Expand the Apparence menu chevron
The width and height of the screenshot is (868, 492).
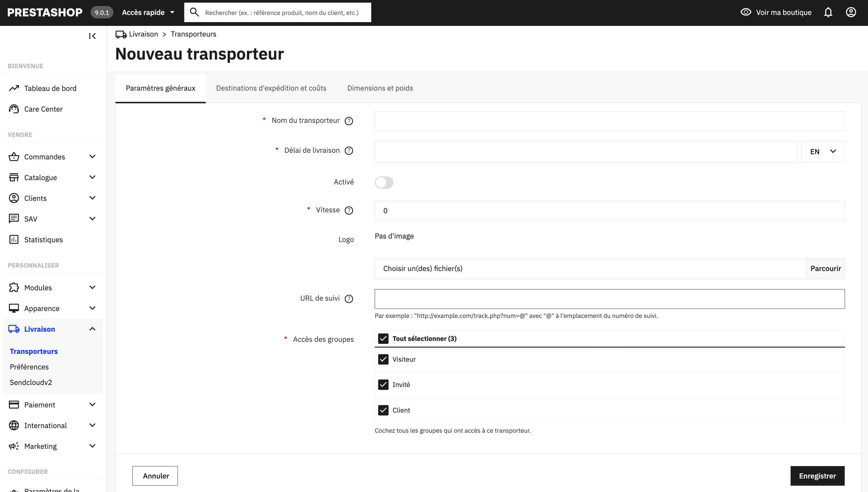click(92, 308)
